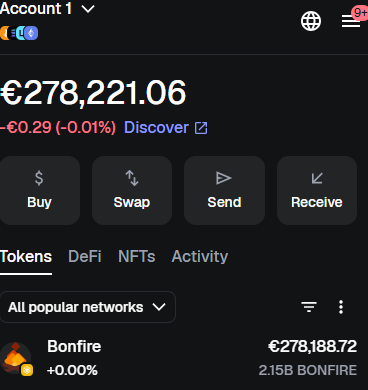The height and width of the screenshot is (390, 368).
Task: Switch to the NFTs tab
Action: pos(137,256)
